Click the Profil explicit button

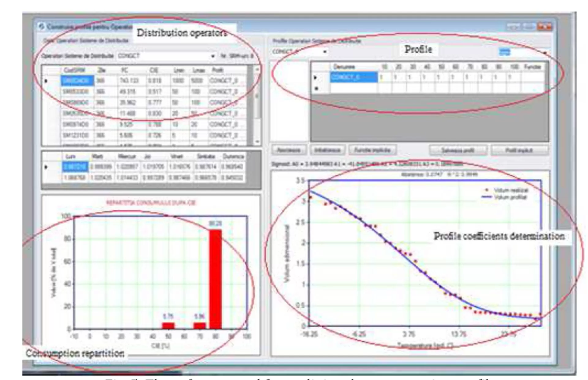(x=519, y=150)
